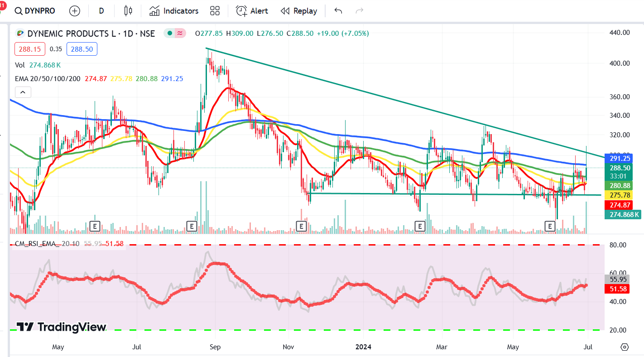
Task: Click the Dynemic Products logo in legend
Action: 20,33
